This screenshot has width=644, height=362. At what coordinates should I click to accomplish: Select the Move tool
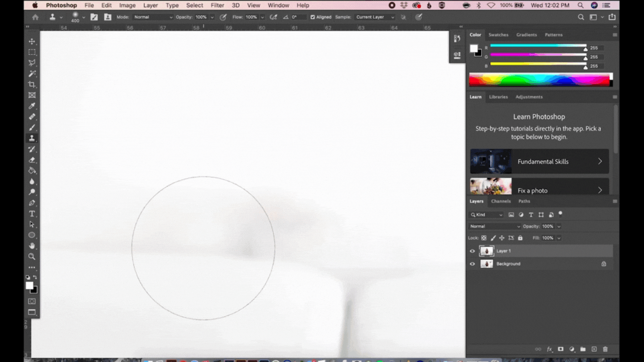pyautogui.click(x=32, y=41)
